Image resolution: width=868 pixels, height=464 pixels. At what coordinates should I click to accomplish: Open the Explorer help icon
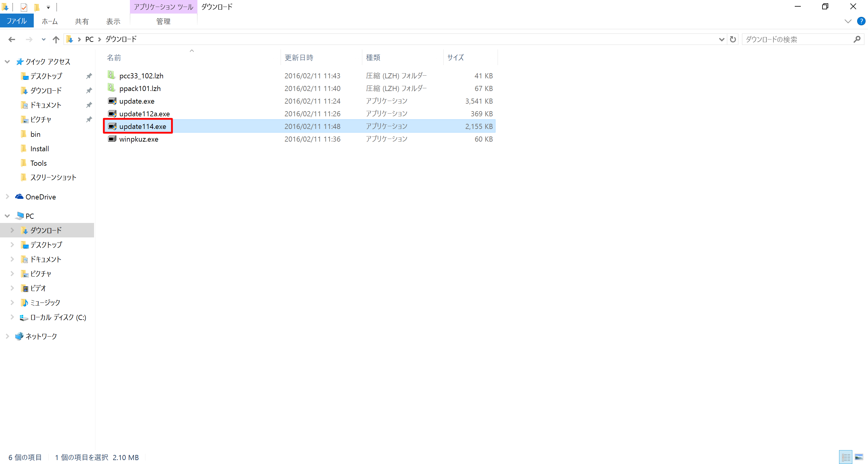[861, 21]
